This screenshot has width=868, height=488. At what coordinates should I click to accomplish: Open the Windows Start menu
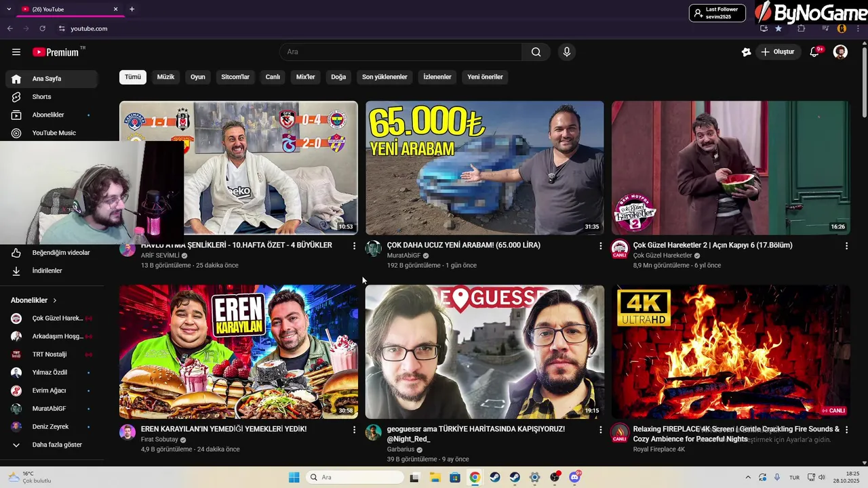pyautogui.click(x=294, y=477)
